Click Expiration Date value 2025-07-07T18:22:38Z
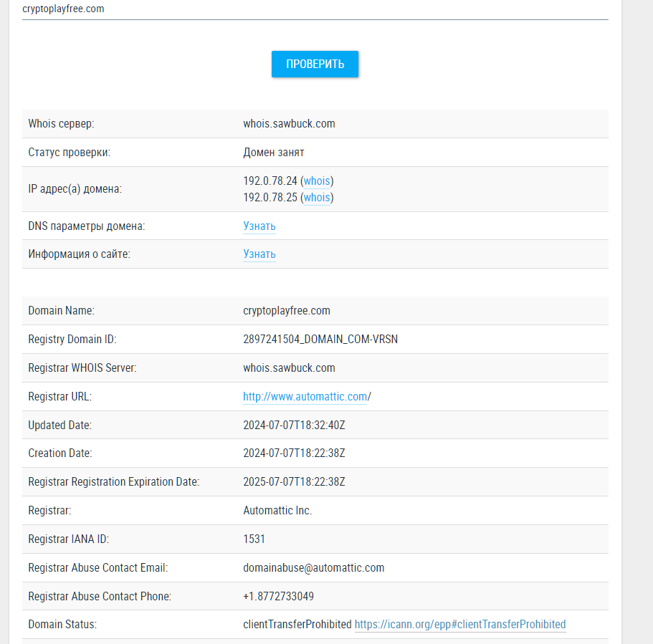653x644 pixels. tap(294, 481)
